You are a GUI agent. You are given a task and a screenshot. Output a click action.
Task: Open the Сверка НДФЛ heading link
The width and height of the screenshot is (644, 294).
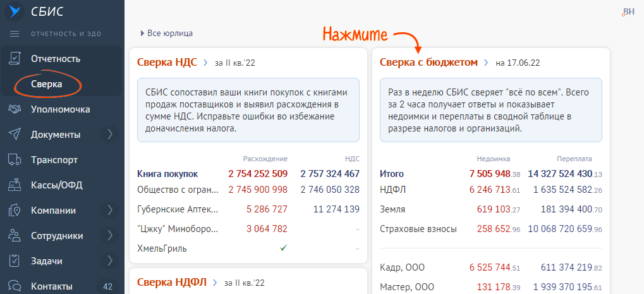pyautogui.click(x=172, y=282)
